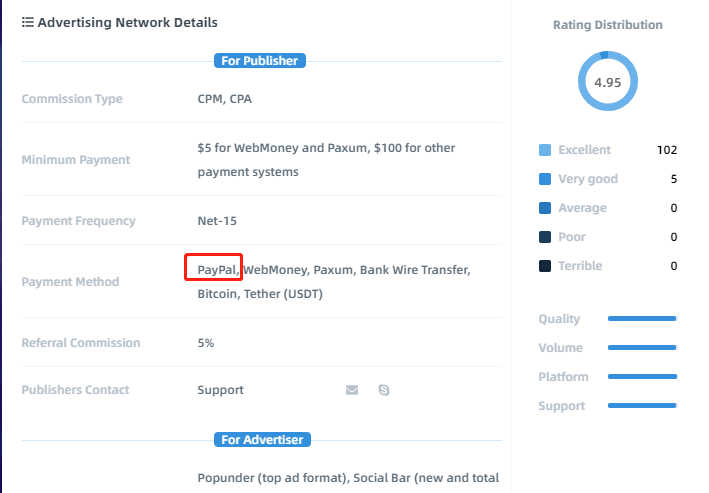This screenshot has height=493, width=709.
Task: Click the highlighted PayPal payment method
Action: click(x=217, y=270)
